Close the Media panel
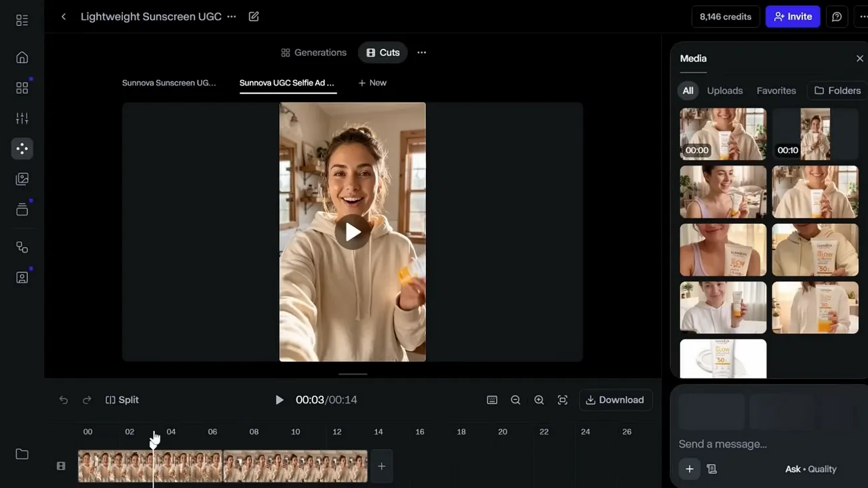The image size is (868, 488). [x=860, y=59]
